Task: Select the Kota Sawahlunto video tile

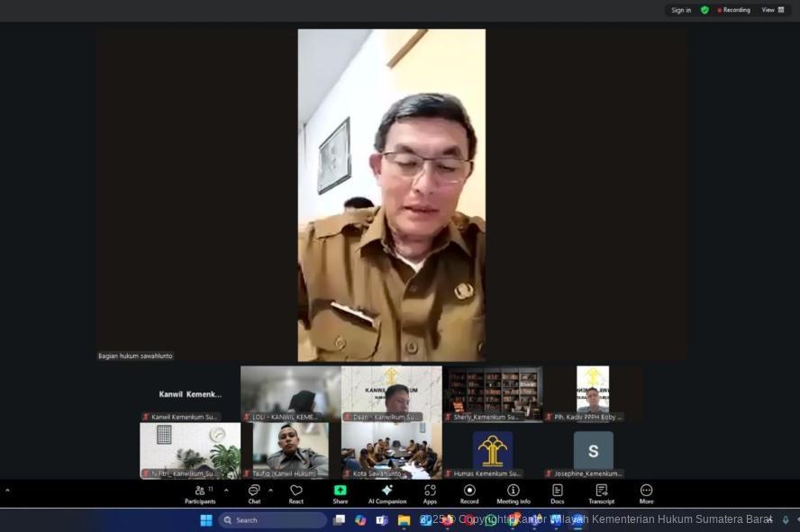Action: (x=391, y=449)
